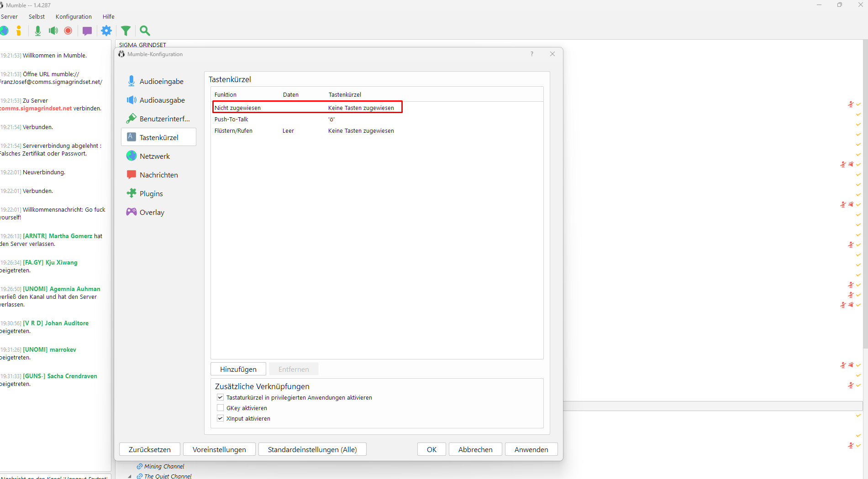Viewport: 868px width, 479px height.
Task: Click the Audioausgabe speaker icon in sidebar
Action: [x=132, y=100]
